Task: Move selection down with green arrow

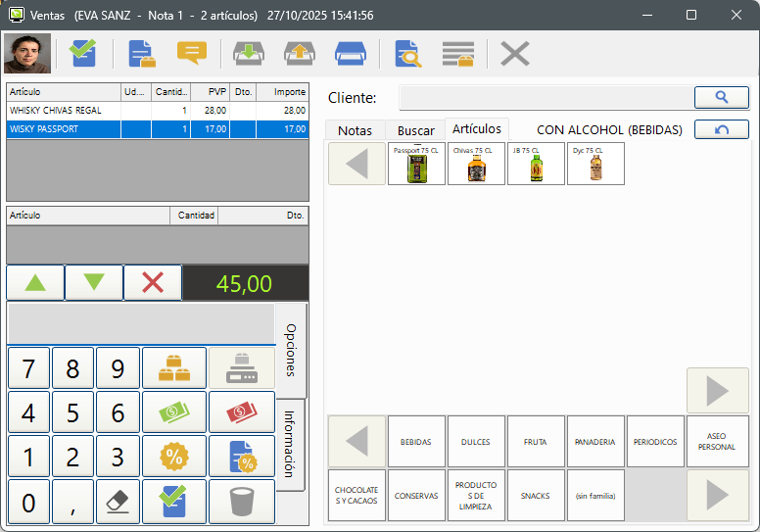Action: pyautogui.click(x=94, y=282)
